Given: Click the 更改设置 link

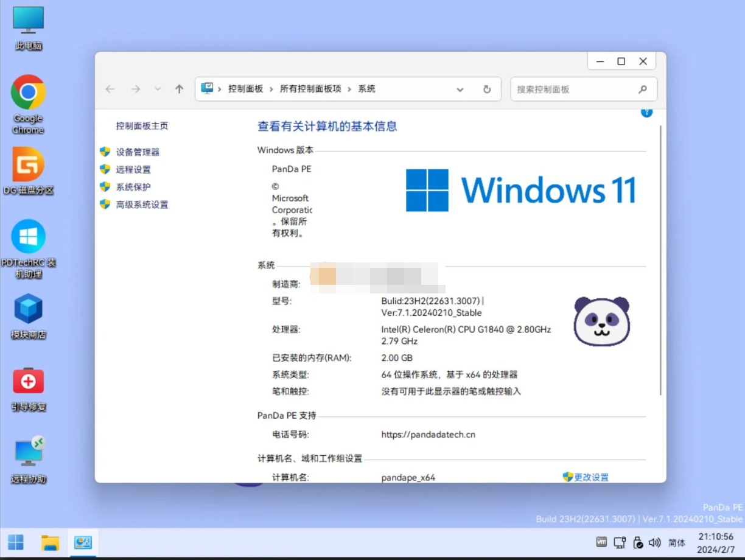Looking at the screenshot, I should (589, 477).
